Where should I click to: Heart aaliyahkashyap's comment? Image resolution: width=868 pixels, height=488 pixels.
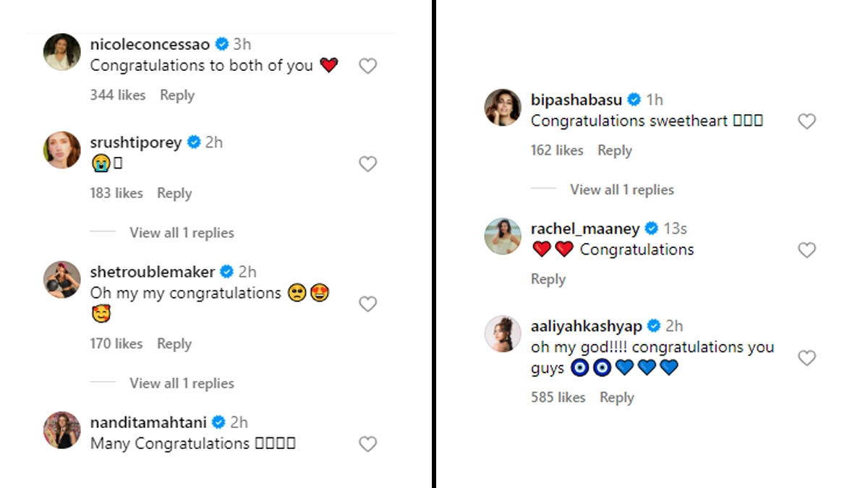click(x=807, y=358)
